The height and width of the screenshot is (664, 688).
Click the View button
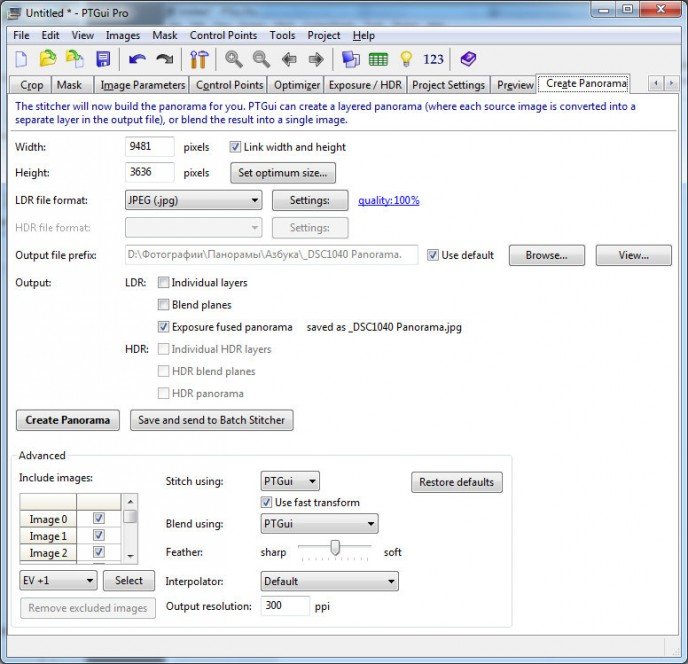click(633, 255)
